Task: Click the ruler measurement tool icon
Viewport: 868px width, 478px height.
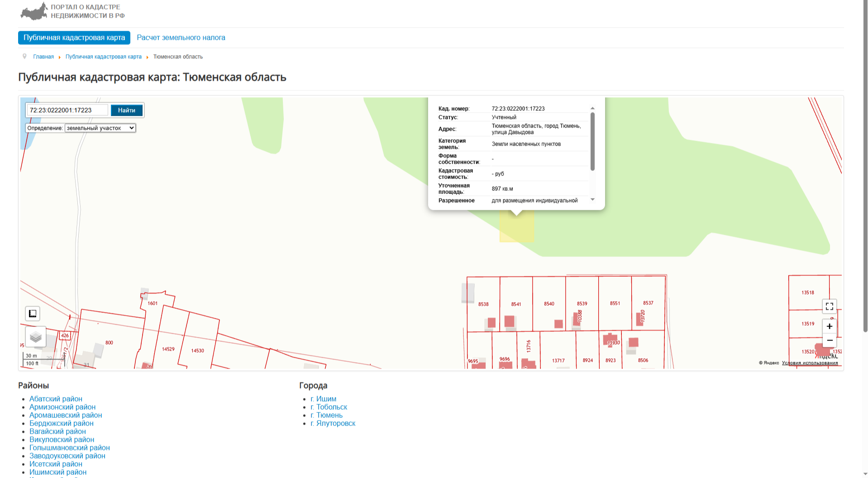Action: tap(33, 313)
